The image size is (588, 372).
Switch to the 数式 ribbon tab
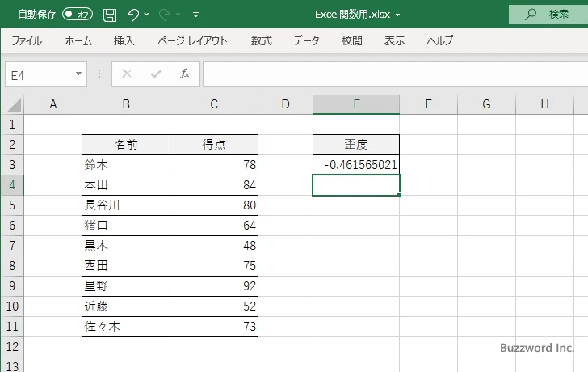261,40
